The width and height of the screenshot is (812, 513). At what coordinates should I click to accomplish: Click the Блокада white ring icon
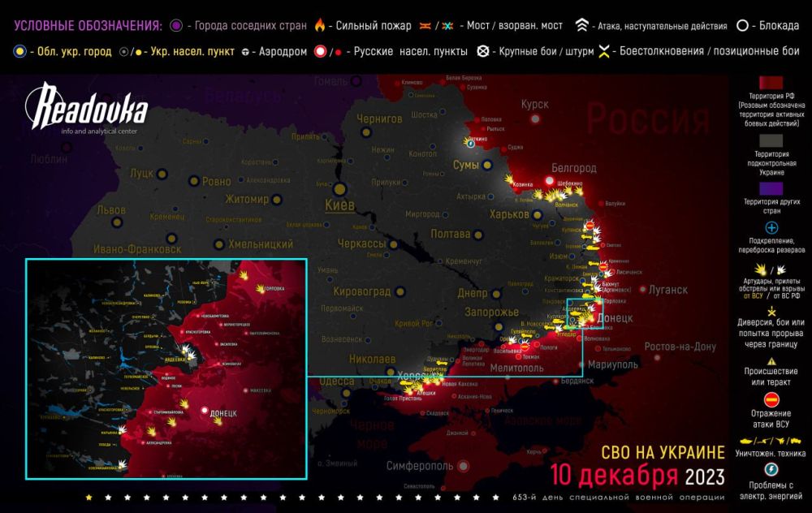coord(742,25)
